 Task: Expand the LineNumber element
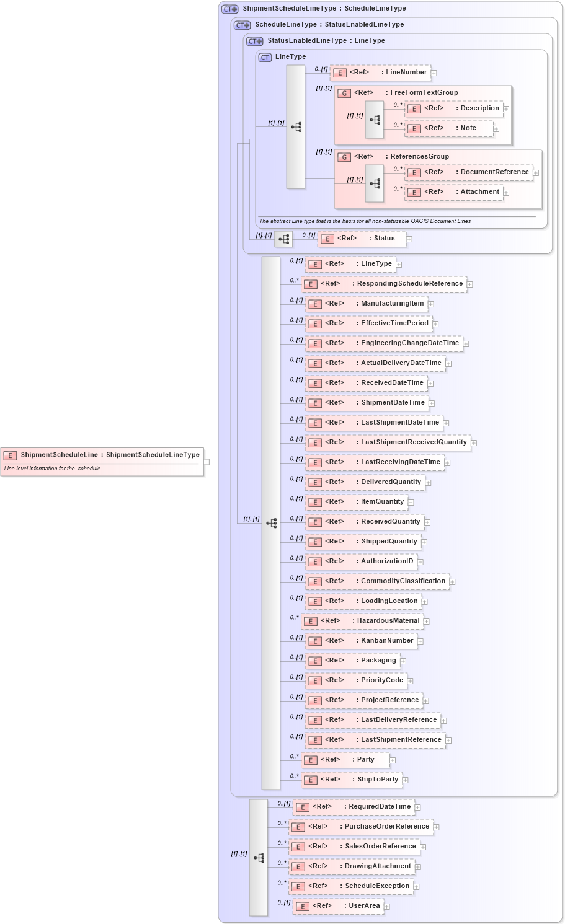(x=435, y=73)
